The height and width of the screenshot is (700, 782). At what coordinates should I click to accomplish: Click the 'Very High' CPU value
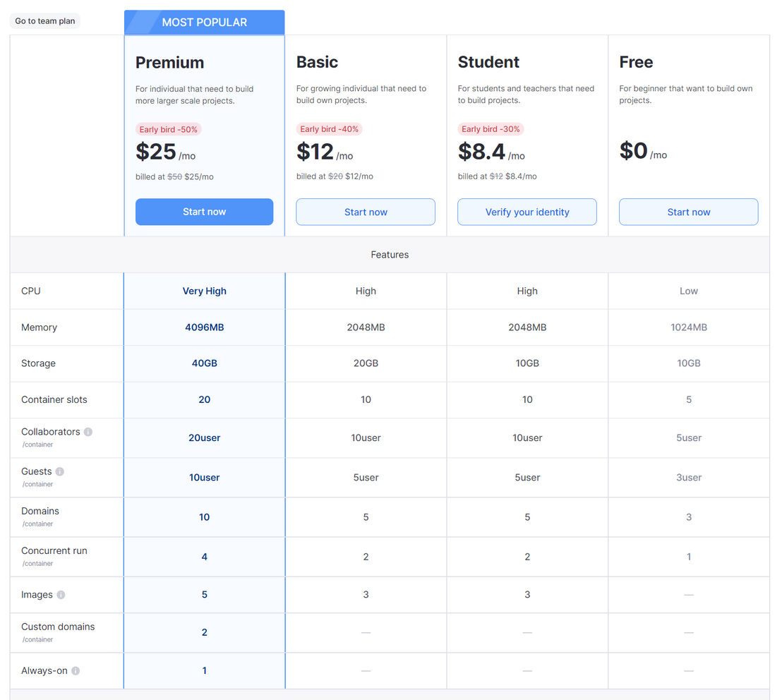(205, 291)
